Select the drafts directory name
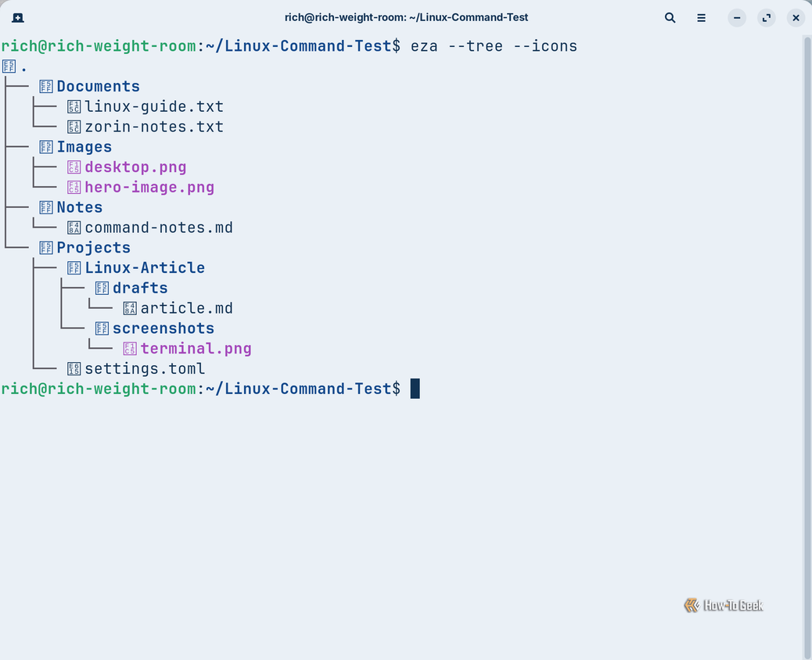The width and height of the screenshot is (812, 660). [x=140, y=289]
